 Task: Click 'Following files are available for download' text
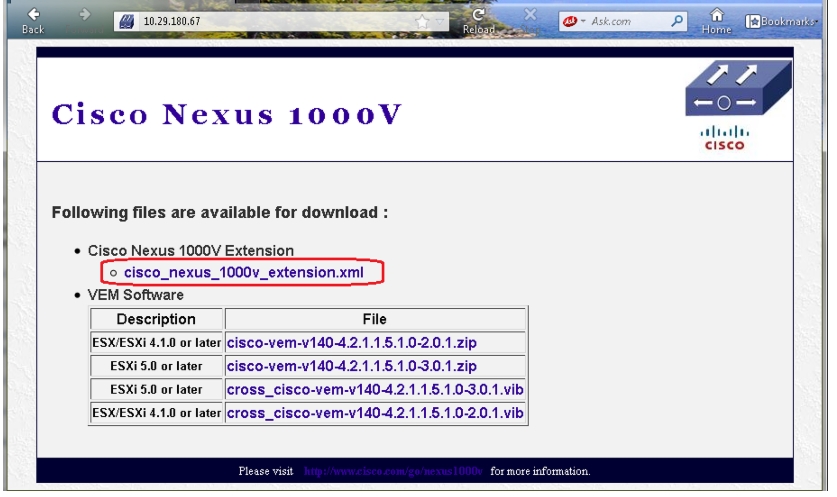[219, 212]
